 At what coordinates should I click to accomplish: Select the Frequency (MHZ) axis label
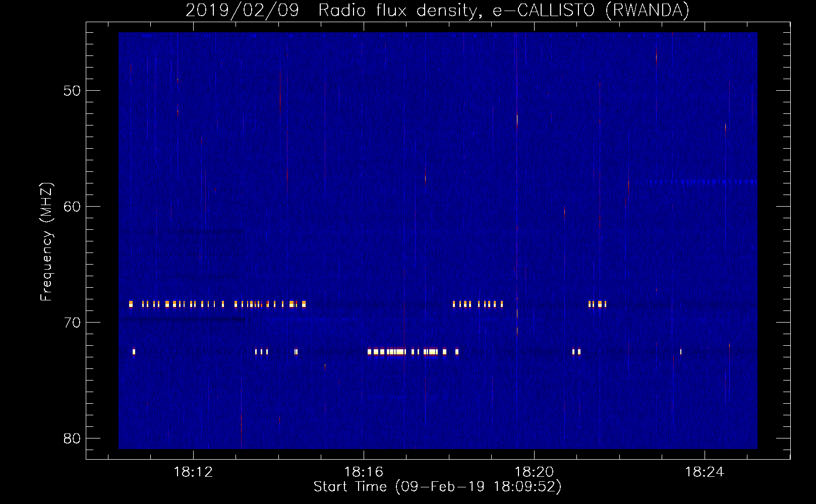[x=46, y=242]
